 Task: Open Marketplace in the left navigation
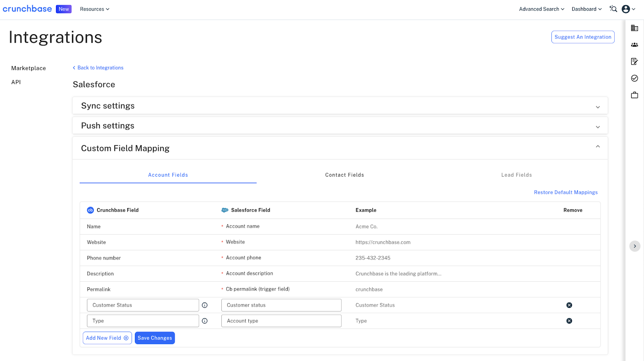29,68
